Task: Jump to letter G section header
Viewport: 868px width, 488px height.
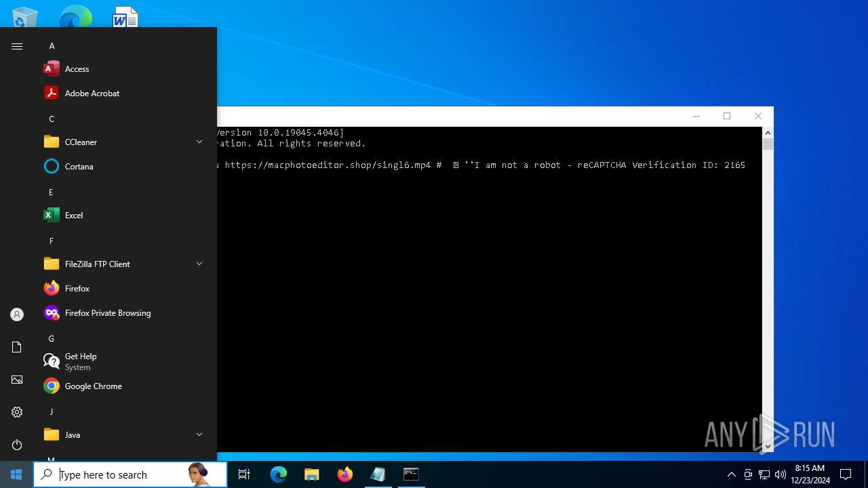Action: click(51, 339)
